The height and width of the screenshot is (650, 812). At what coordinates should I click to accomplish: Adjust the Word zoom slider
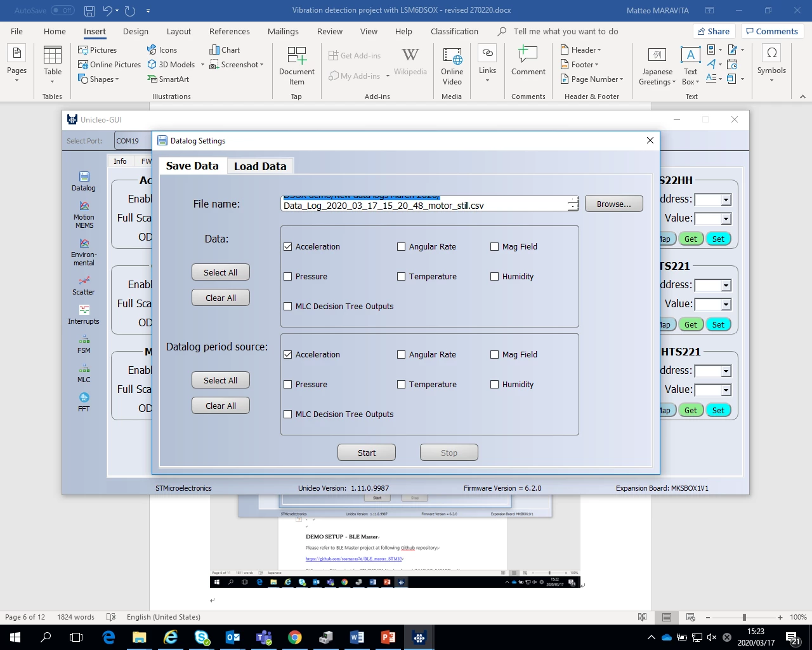[x=744, y=617]
